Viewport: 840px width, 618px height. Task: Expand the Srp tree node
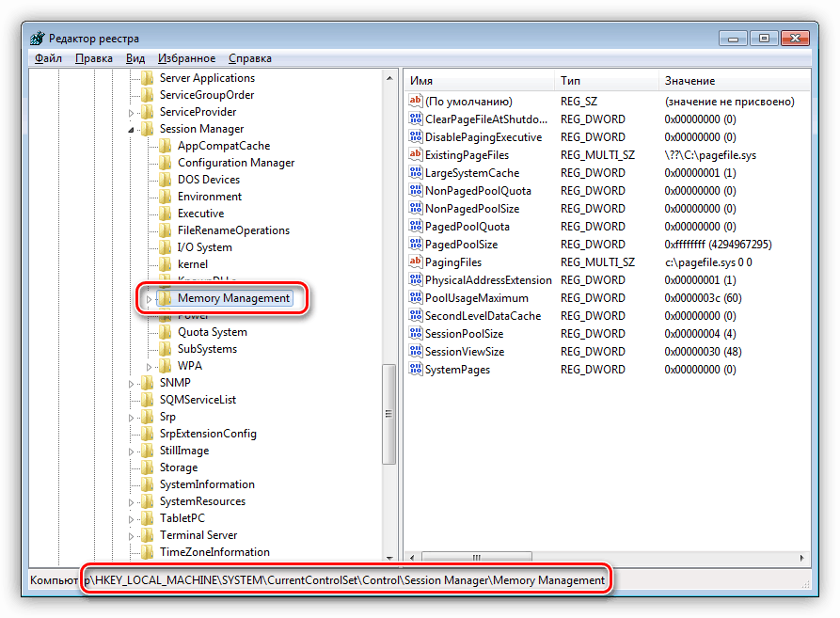132,418
